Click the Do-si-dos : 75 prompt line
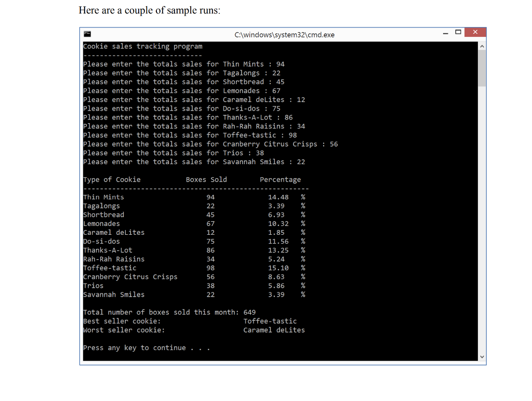532x401 pixels. pyautogui.click(x=182, y=109)
